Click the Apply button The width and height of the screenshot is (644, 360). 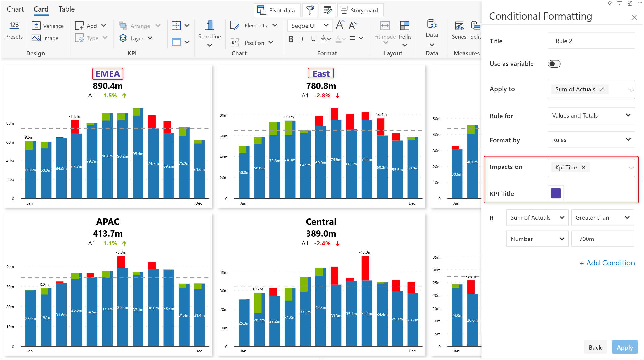pyautogui.click(x=624, y=347)
